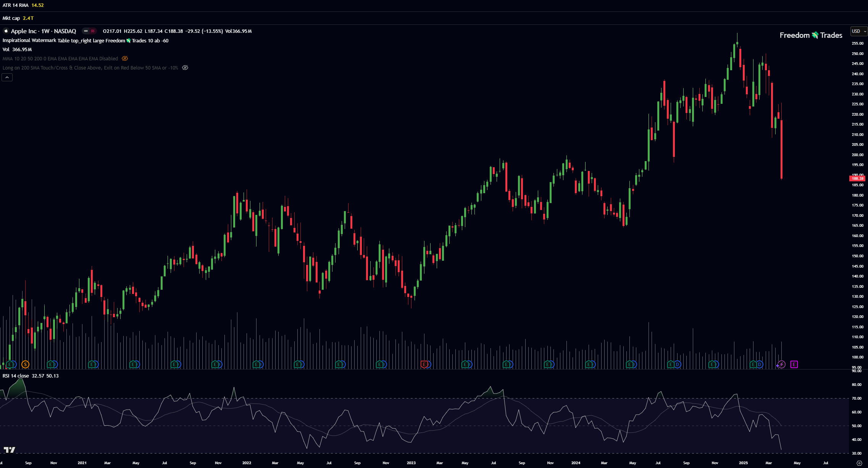Viewport: 868px width, 468px height.
Task: Select the RSI 14 close indicator label
Action: click(16, 376)
